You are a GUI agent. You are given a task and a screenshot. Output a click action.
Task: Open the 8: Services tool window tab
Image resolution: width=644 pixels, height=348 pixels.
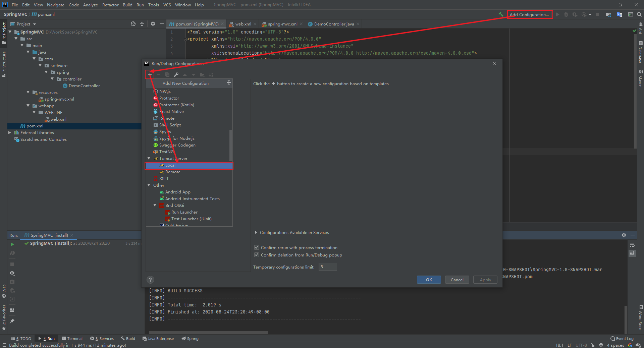point(102,338)
